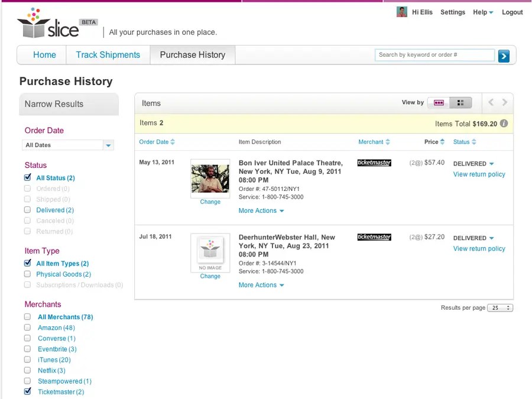The width and height of the screenshot is (532, 399).
Task: Open the user profile avatar
Action: [x=402, y=12]
